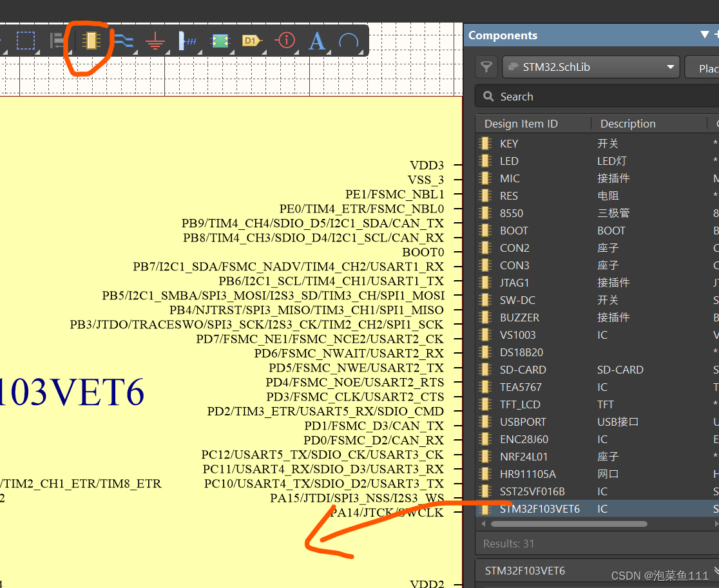Viewport: 719px width, 588px height.
Task: Select the STM32F103VET6 component row
Action: (x=597, y=509)
